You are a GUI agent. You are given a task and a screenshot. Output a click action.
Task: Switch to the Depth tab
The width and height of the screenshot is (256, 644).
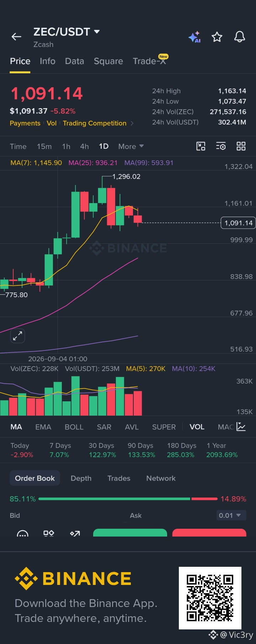[81, 478]
